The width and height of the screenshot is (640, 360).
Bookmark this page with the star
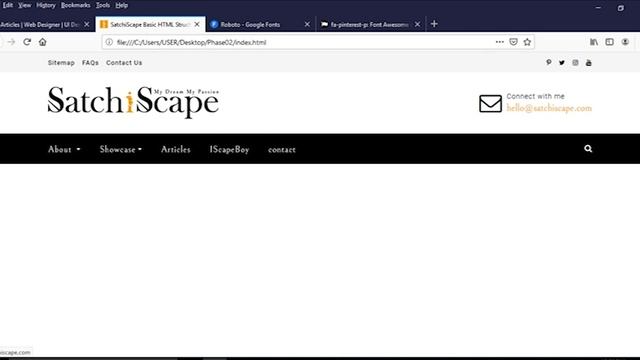coord(527,42)
